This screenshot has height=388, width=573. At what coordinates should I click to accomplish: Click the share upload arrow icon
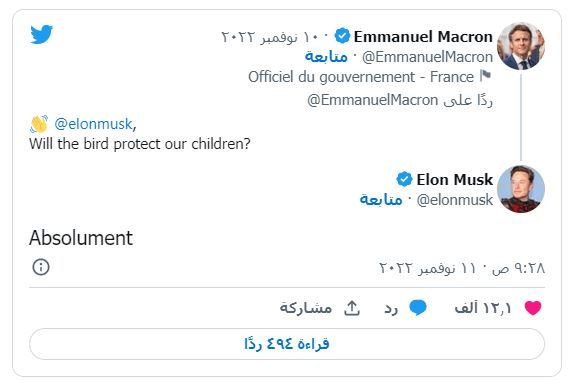click(x=352, y=308)
